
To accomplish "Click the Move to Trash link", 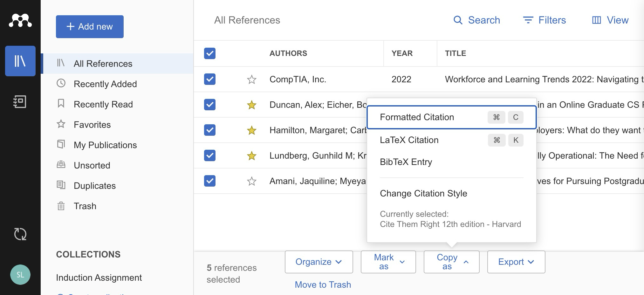I will (x=323, y=285).
